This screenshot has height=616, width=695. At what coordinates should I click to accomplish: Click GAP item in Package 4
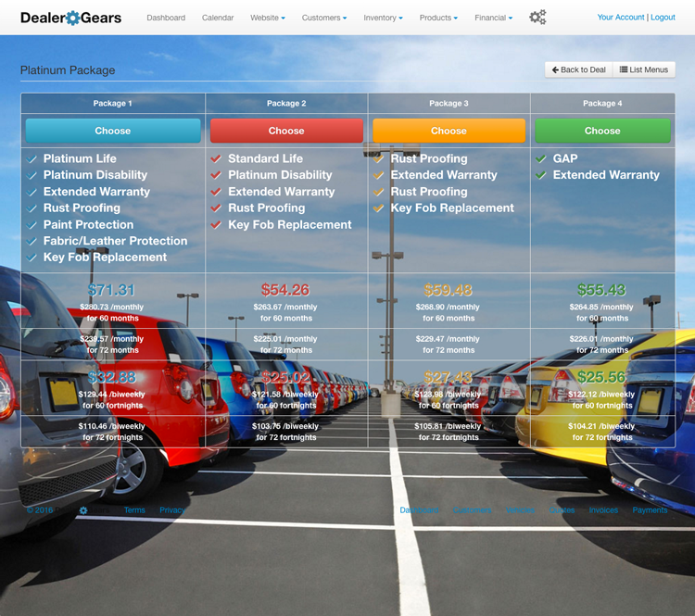[x=565, y=158]
